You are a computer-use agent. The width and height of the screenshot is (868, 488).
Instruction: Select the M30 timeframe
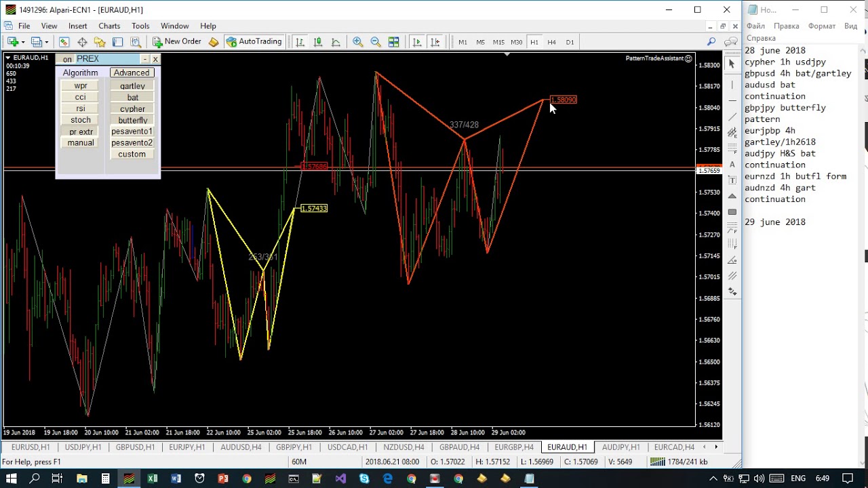(x=516, y=42)
